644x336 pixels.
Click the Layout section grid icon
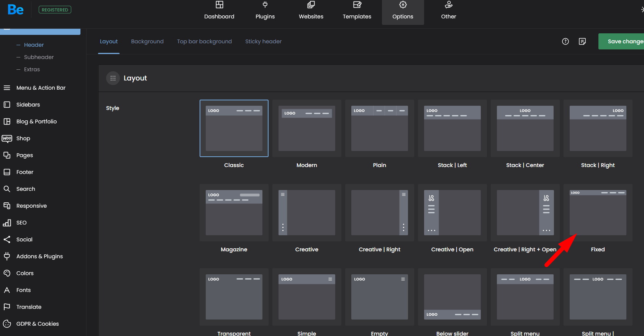tap(113, 78)
